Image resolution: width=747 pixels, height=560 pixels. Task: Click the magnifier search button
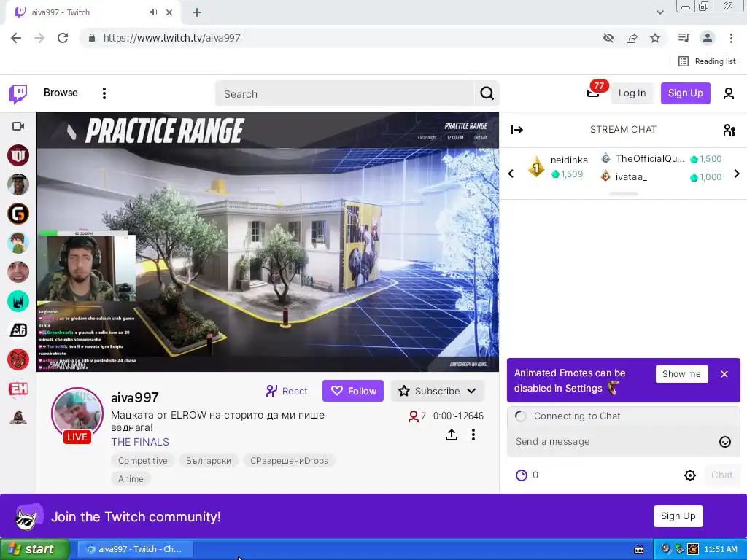pos(487,93)
